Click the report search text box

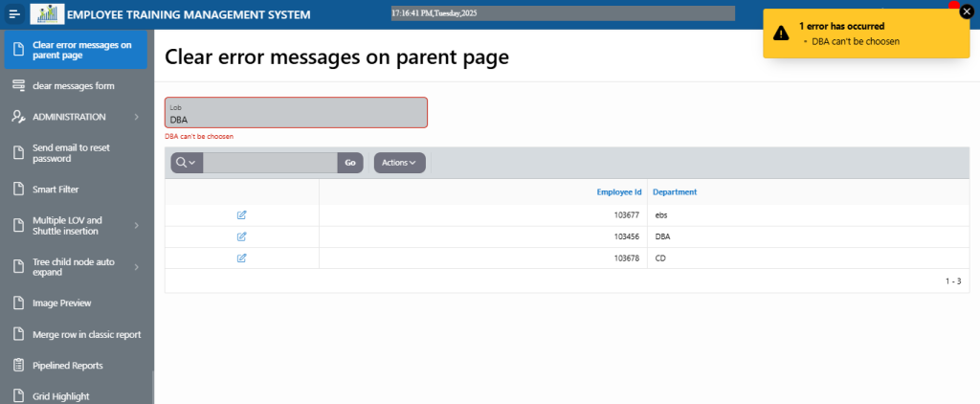(270, 163)
